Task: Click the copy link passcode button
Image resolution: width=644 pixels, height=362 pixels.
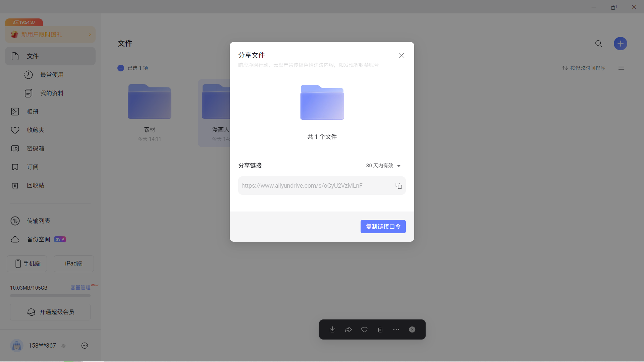Action: coord(383,227)
